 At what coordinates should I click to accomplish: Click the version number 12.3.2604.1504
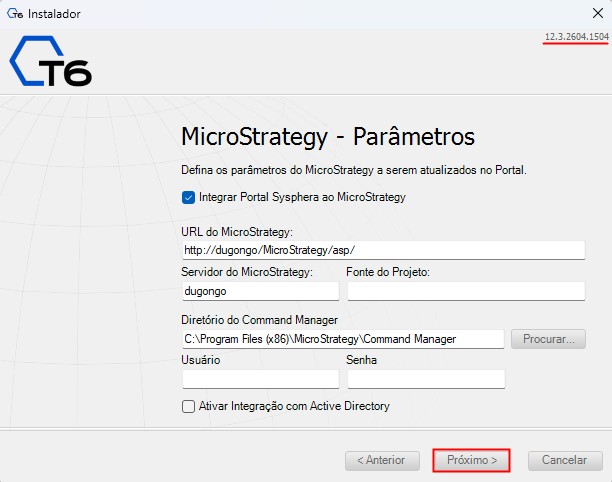pyautogui.click(x=576, y=37)
